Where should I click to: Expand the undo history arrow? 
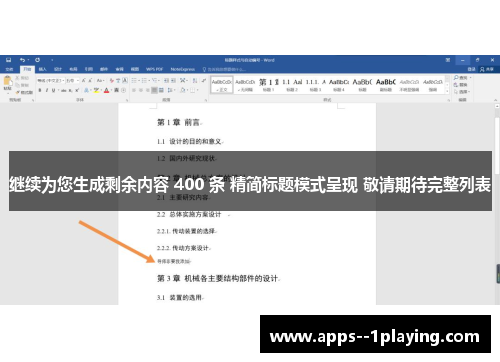[x=28, y=60]
